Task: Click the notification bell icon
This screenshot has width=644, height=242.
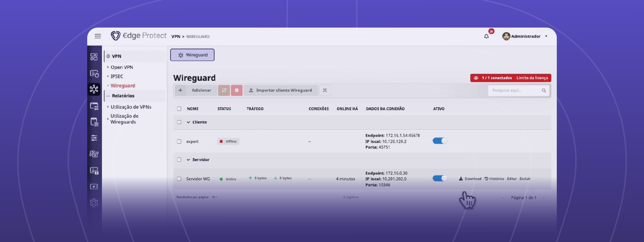Action: tap(486, 36)
